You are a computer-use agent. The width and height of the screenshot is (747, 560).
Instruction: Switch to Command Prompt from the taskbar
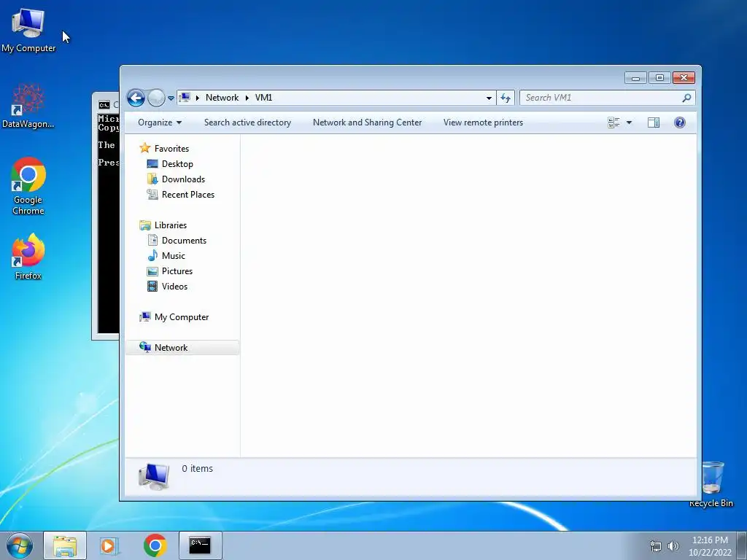click(x=200, y=545)
